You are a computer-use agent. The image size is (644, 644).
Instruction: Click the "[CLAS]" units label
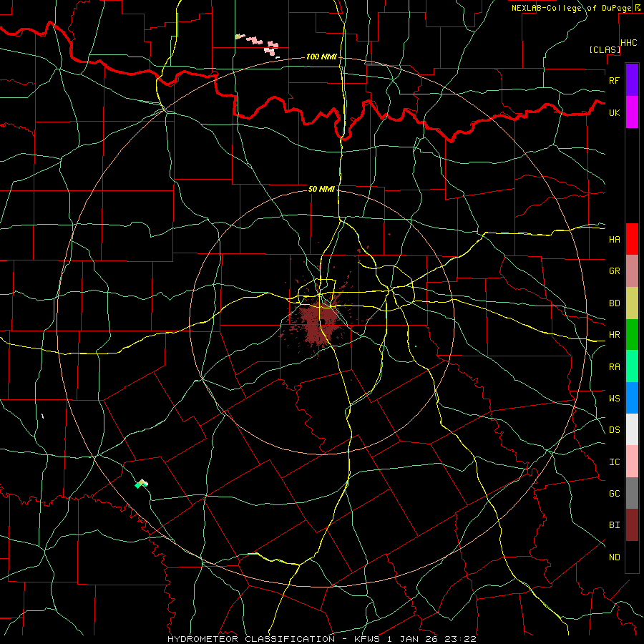click(x=605, y=49)
